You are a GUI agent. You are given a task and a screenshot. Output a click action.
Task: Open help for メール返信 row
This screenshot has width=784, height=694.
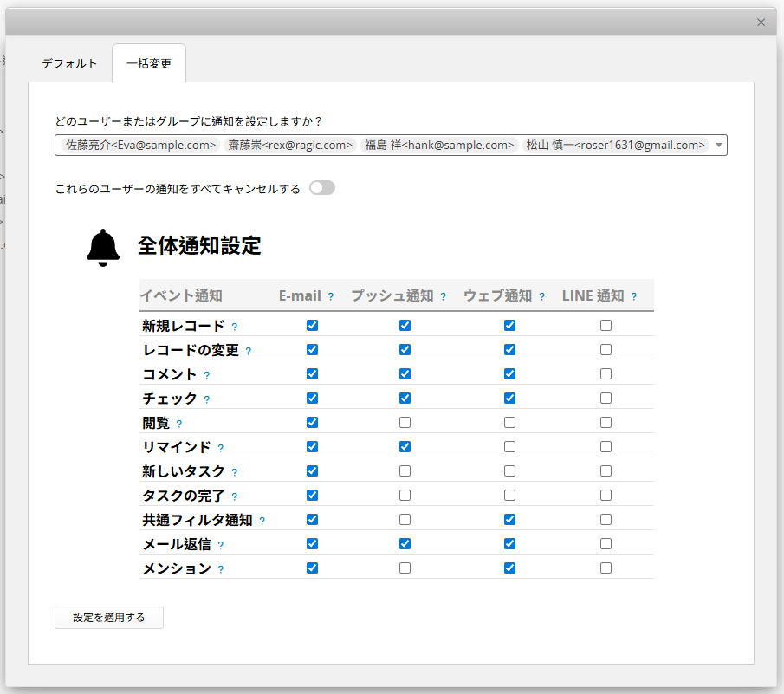tap(221, 545)
